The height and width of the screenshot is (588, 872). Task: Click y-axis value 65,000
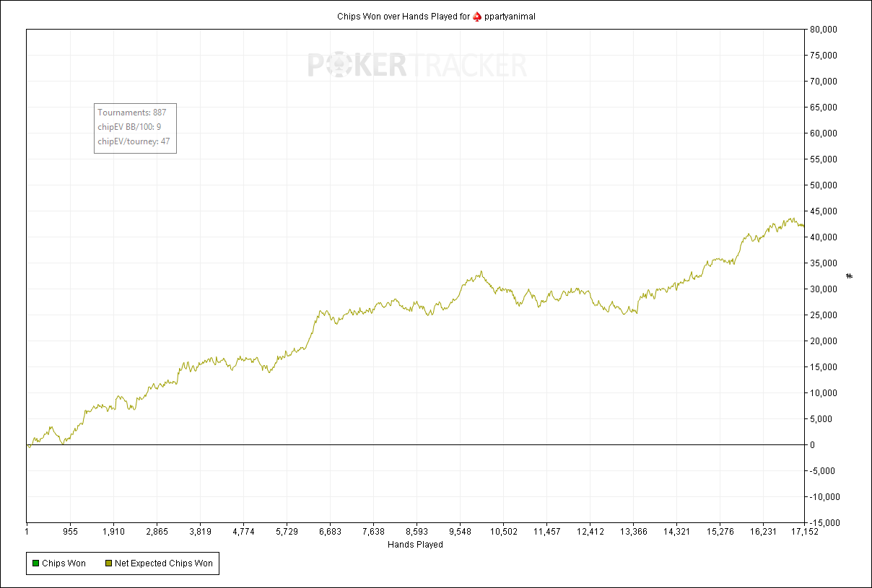[x=823, y=107]
